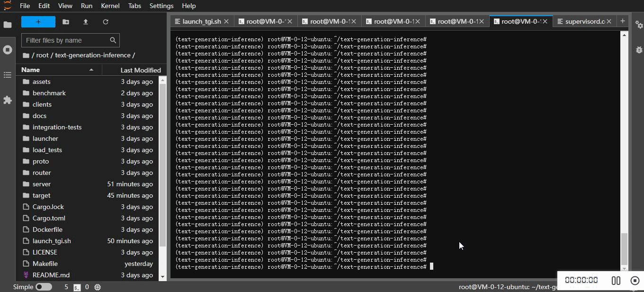Click the terminal scrollbar thumb
Image resolution: width=644 pixels, height=292 pixels.
coord(624,249)
